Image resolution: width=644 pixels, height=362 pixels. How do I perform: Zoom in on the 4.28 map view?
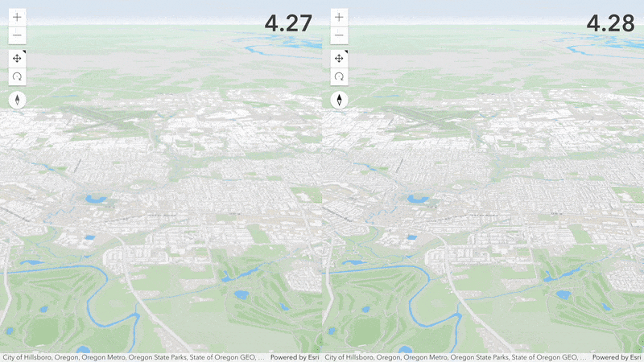[339, 17]
